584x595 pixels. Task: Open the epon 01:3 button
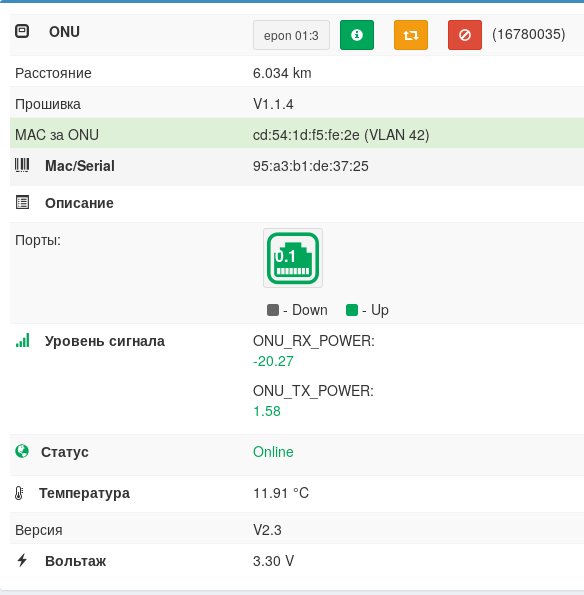(291, 35)
